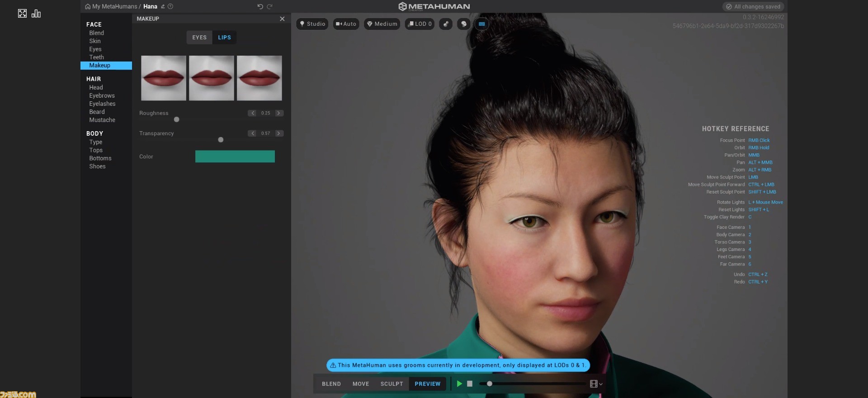Play the preview animation
868x398 pixels.
pyautogui.click(x=459, y=384)
